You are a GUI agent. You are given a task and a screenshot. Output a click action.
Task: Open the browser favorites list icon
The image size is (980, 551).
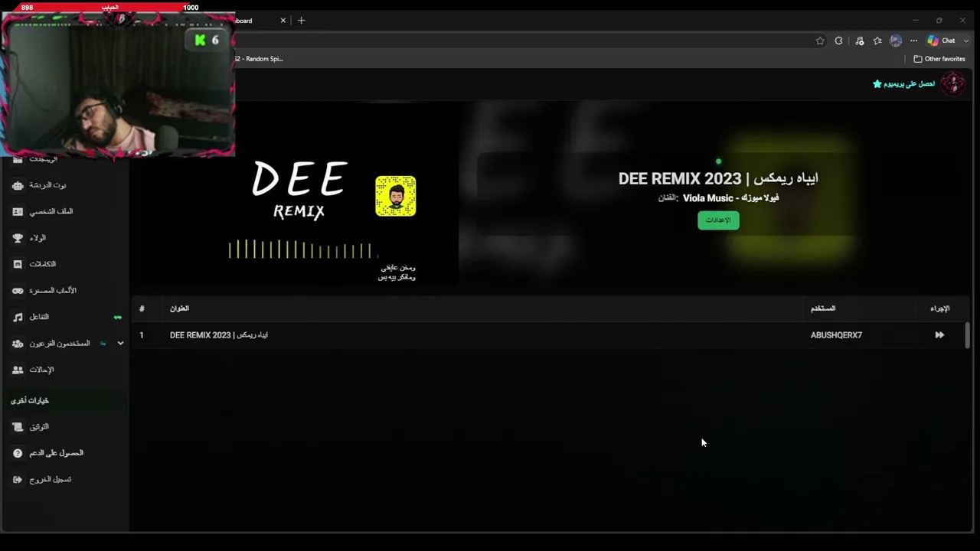tap(877, 41)
